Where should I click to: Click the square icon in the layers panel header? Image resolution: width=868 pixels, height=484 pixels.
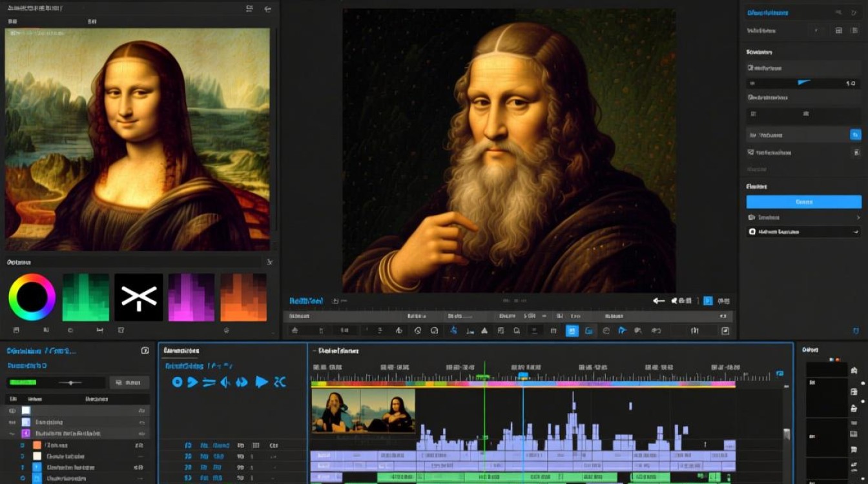click(145, 350)
